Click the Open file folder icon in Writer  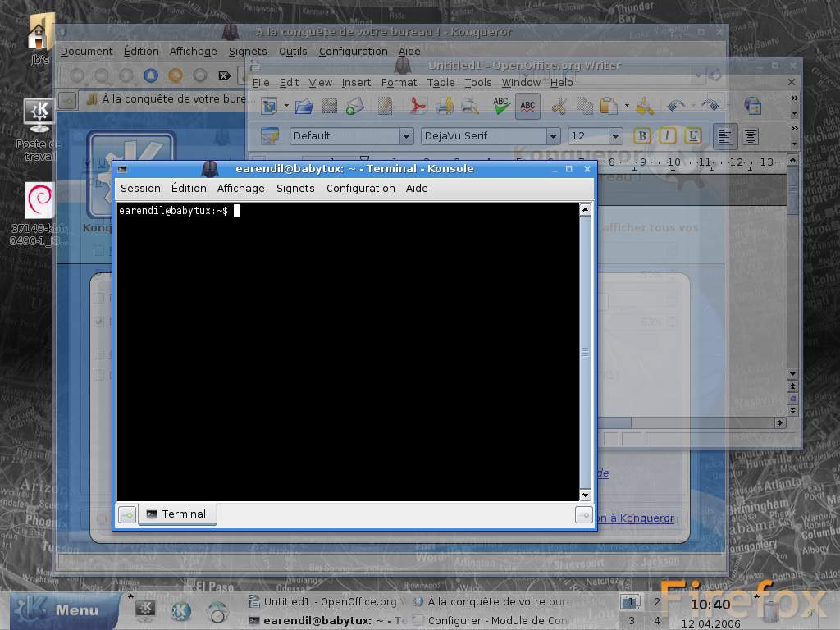coord(304,106)
